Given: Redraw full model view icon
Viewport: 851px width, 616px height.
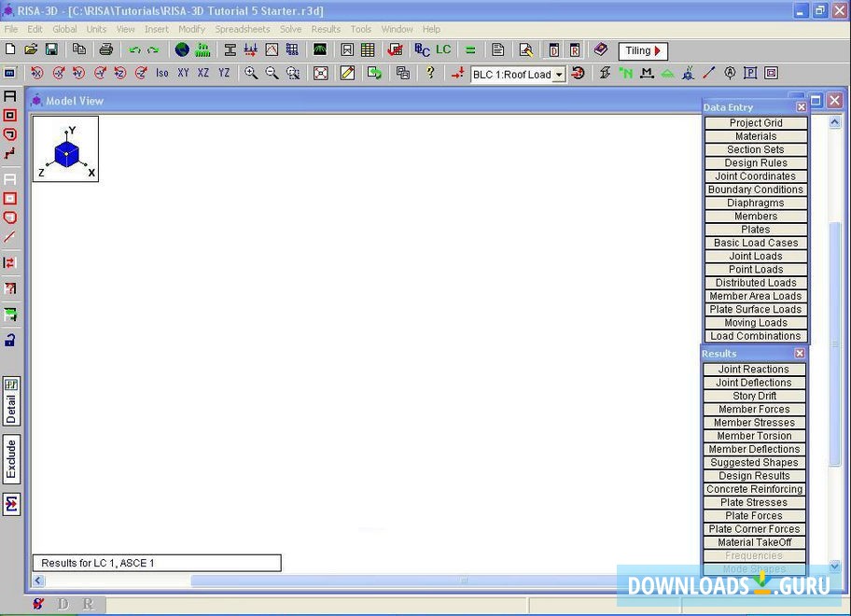Looking at the screenshot, I should (x=321, y=73).
